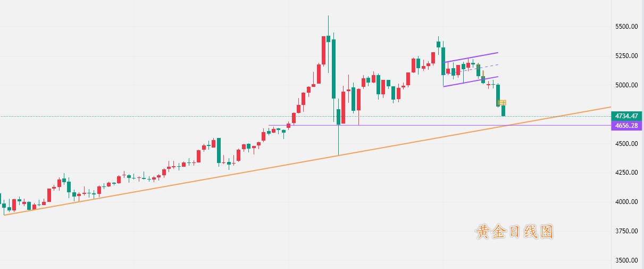Click the 4000.00 price axis label

click(626, 202)
